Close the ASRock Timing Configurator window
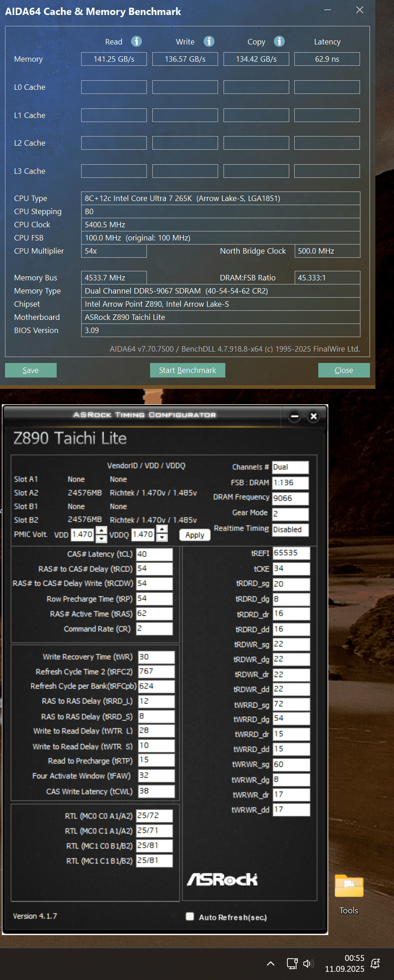This screenshot has width=394, height=980. pyautogui.click(x=313, y=416)
